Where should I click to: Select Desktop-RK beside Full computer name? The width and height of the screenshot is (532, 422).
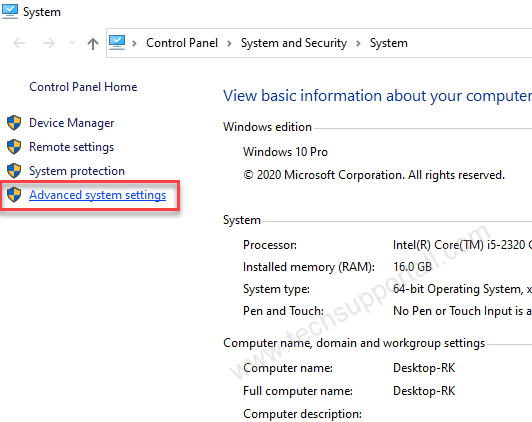pos(424,391)
